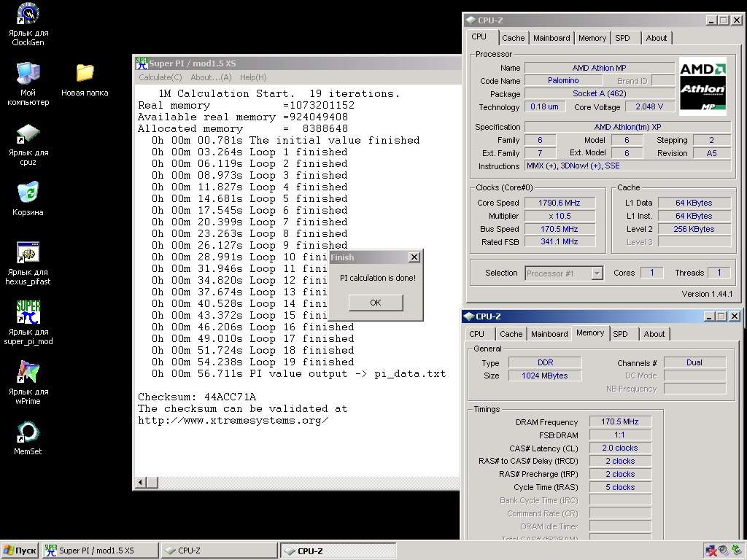Open the Processor #1 selection dropdown
This screenshot has width=747, height=560.
pyautogui.click(x=597, y=273)
